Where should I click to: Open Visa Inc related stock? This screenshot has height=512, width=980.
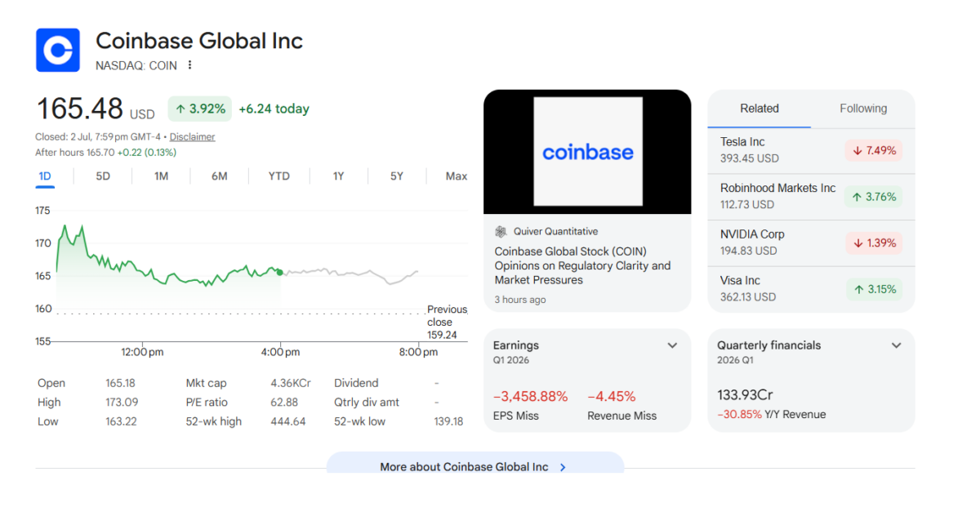[811, 288]
